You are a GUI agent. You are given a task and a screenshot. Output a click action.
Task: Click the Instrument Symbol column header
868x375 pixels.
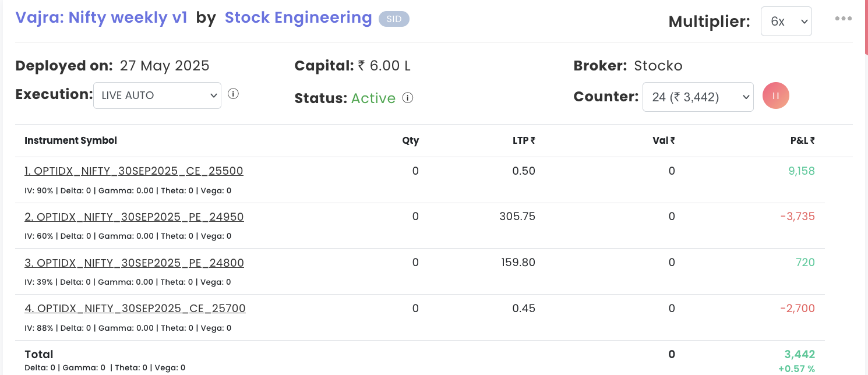[x=70, y=140]
